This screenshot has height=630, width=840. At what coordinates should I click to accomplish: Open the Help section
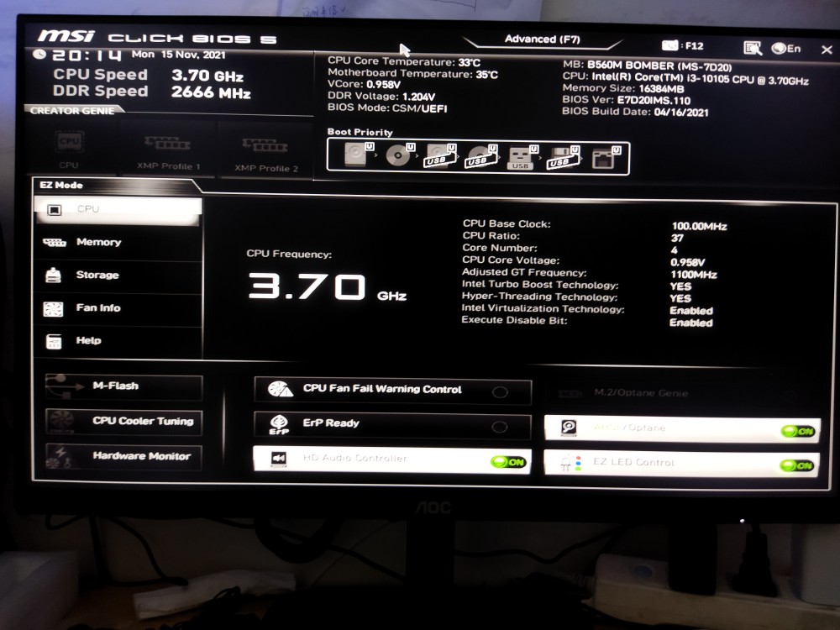point(118,341)
